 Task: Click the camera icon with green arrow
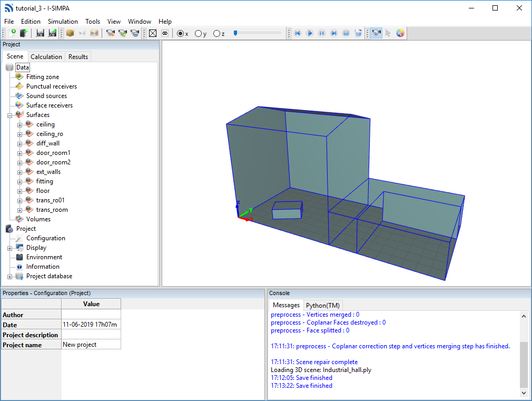tap(123, 33)
